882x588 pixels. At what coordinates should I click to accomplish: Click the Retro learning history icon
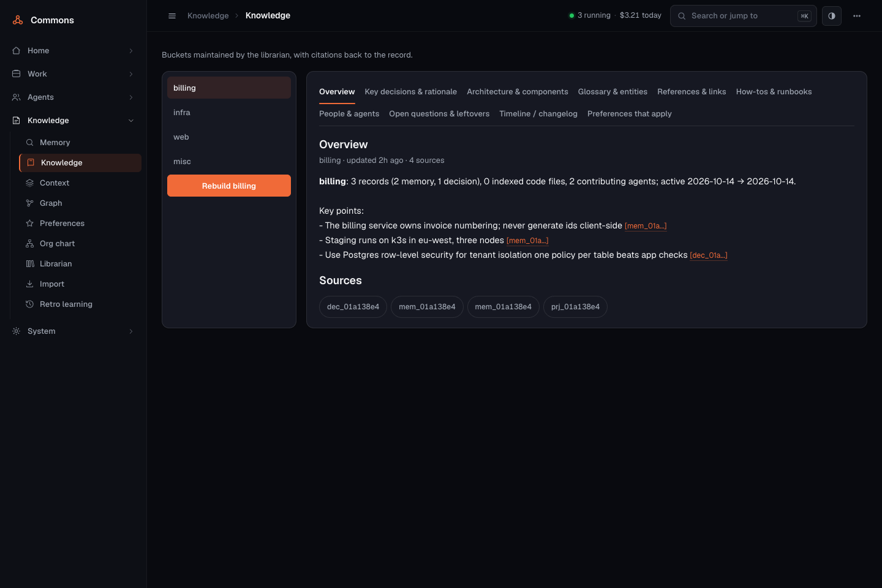29,304
